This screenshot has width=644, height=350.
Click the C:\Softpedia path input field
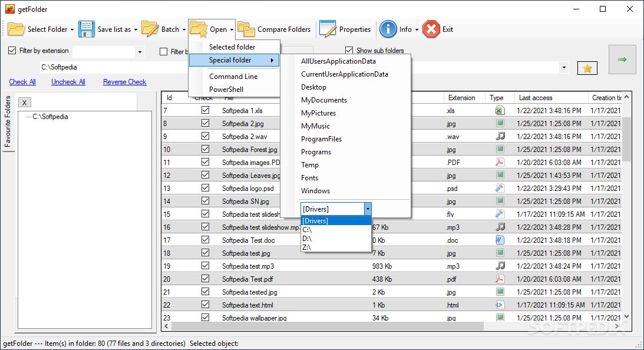coord(115,67)
